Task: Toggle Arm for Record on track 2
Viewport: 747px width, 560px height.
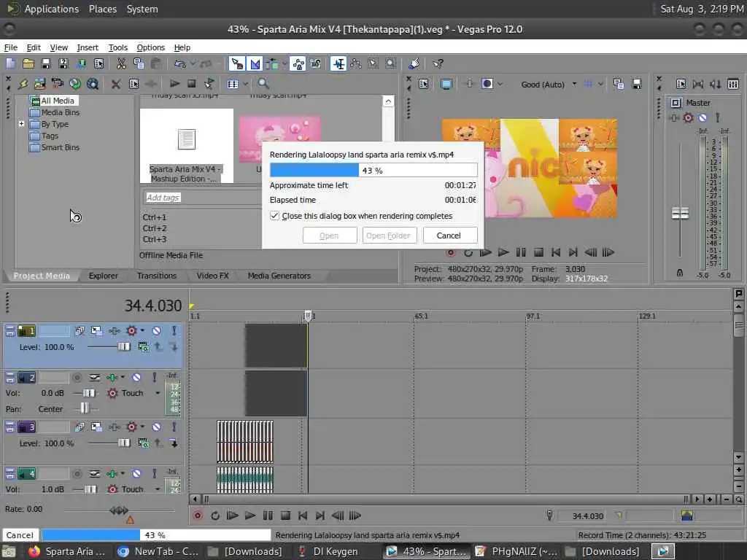Action: click(77, 378)
